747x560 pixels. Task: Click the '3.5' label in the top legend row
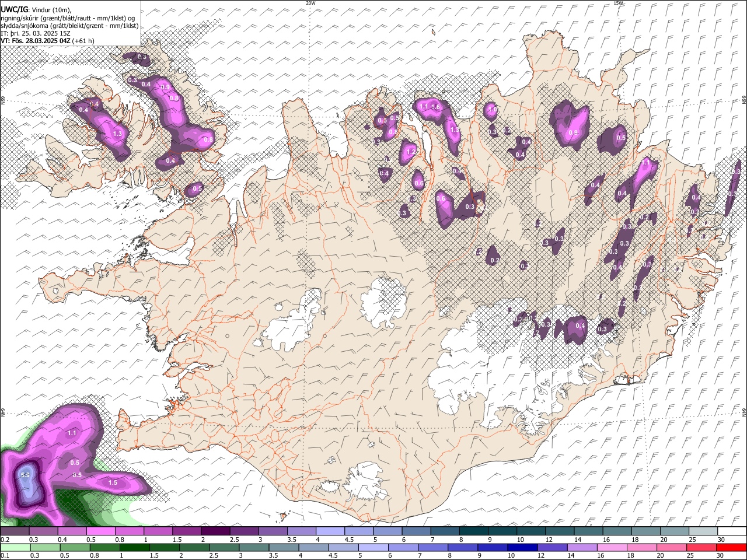292,540
